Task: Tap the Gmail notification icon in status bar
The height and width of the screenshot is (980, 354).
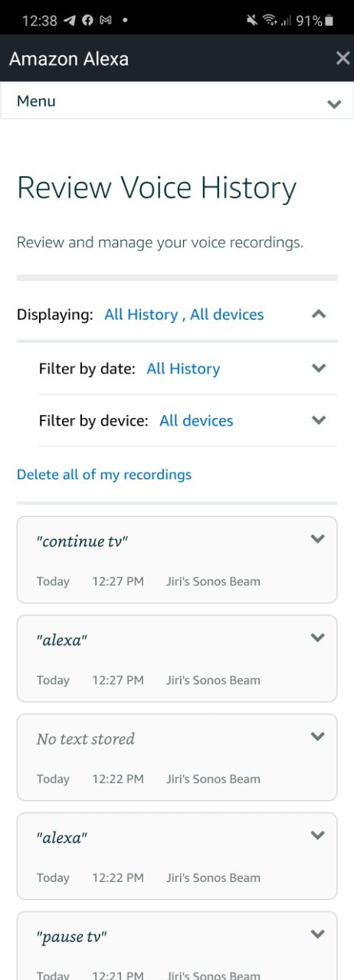Action: tap(105, 21)
